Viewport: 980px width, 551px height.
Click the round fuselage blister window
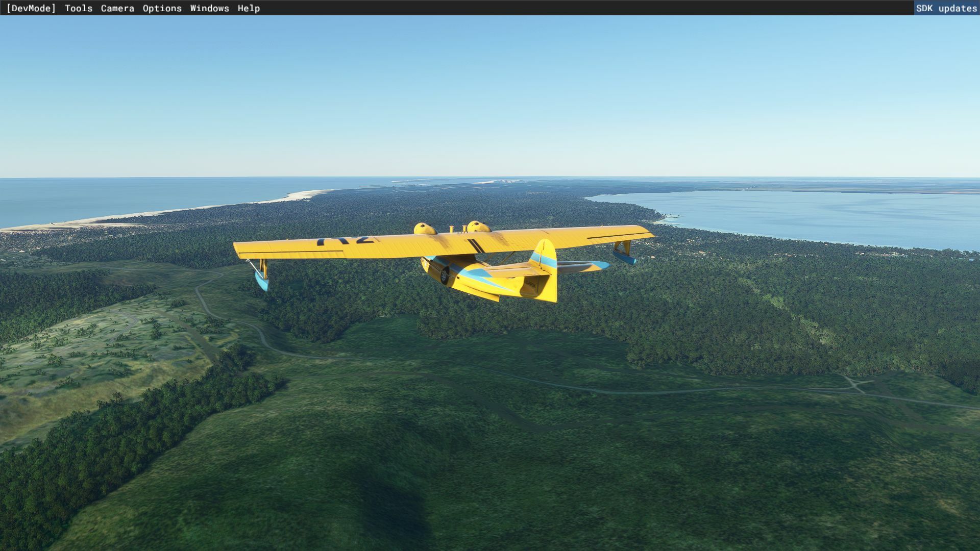tap(445, 276)
